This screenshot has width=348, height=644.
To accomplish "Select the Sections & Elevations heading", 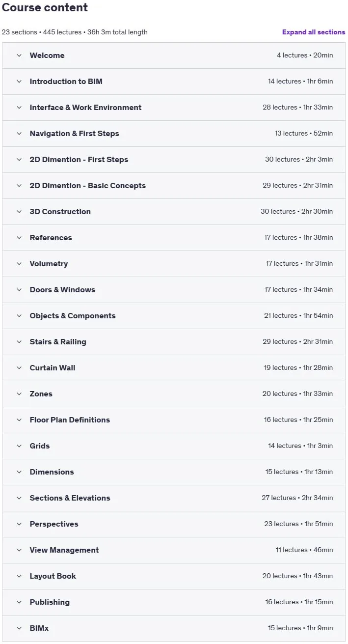I will point(70,498).
